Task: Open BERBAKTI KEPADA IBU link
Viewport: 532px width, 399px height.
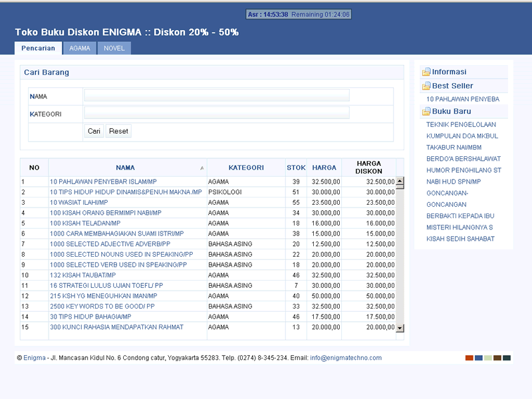Action: point(460,216)
